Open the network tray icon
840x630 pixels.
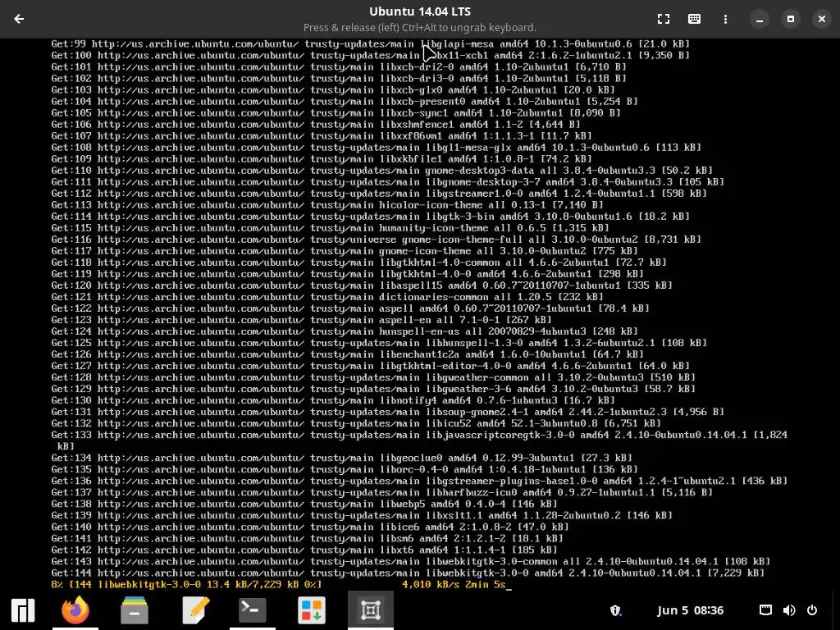tap(765, 610)
